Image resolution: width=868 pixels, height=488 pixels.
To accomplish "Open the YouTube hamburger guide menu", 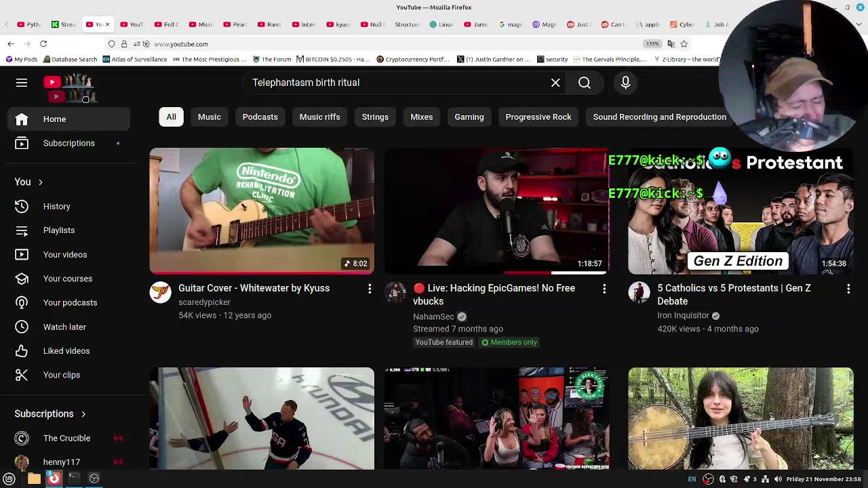I will point(22,83).
